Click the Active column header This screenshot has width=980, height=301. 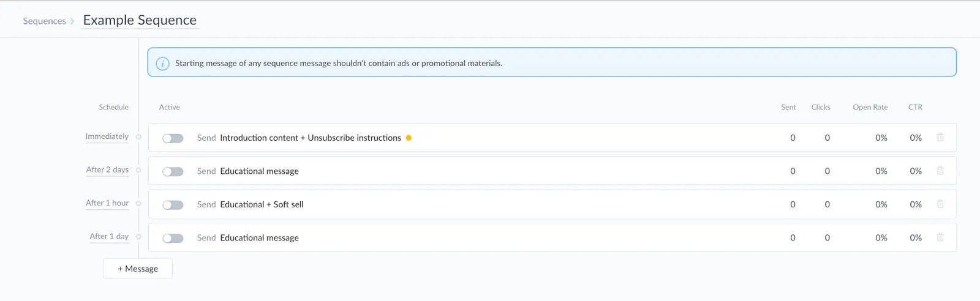click(170, 107)
